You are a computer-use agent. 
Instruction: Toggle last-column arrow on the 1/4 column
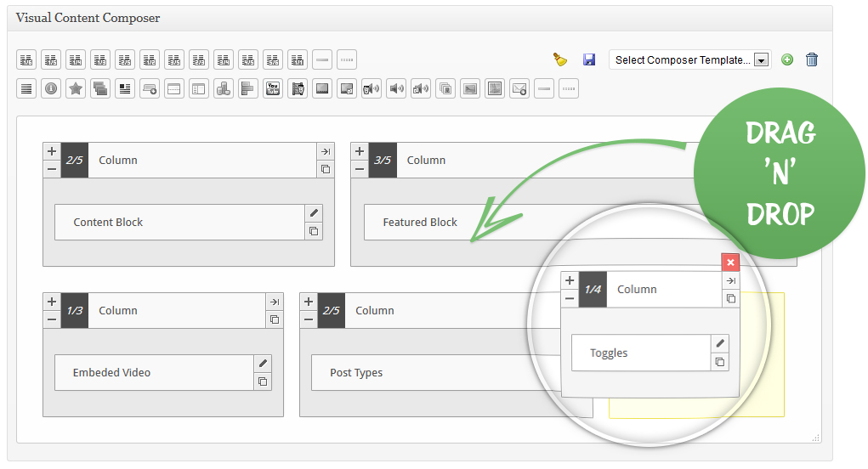[730, 280]
